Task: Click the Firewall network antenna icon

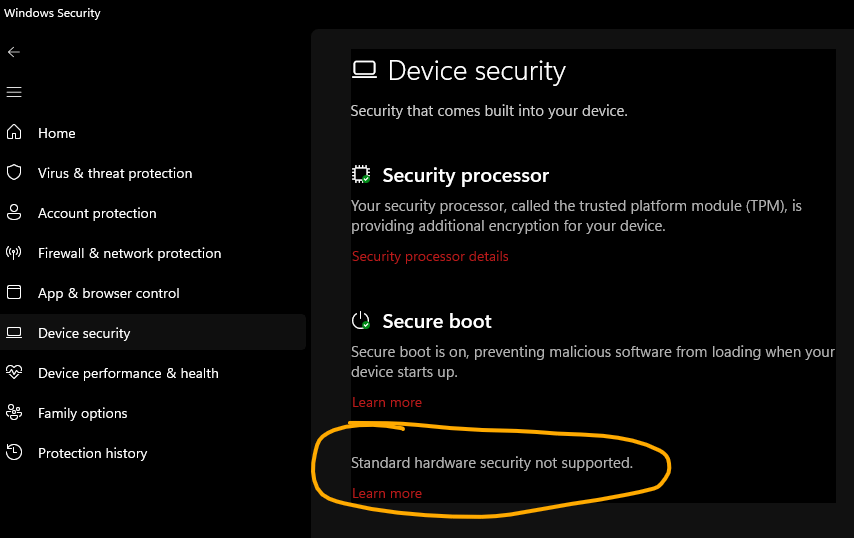Action: (14, 253)
